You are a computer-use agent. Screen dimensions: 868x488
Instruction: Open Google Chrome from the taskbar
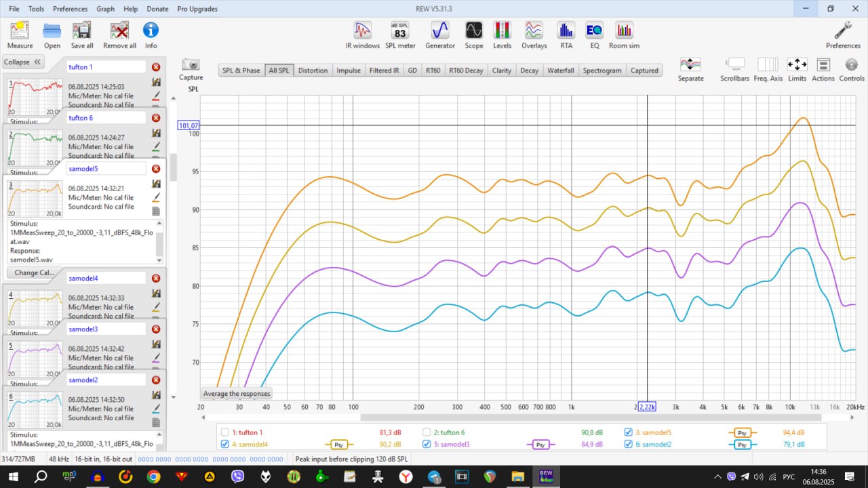click(x=153, y=477)
